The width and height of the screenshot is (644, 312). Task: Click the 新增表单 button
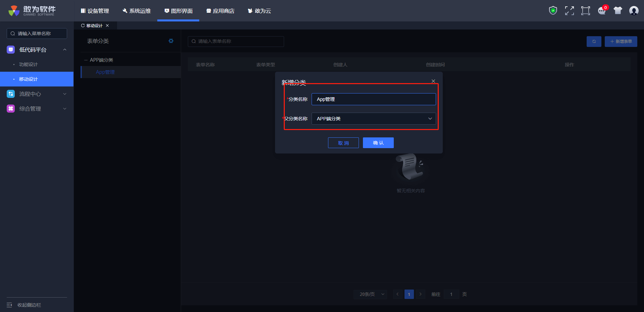621,42
